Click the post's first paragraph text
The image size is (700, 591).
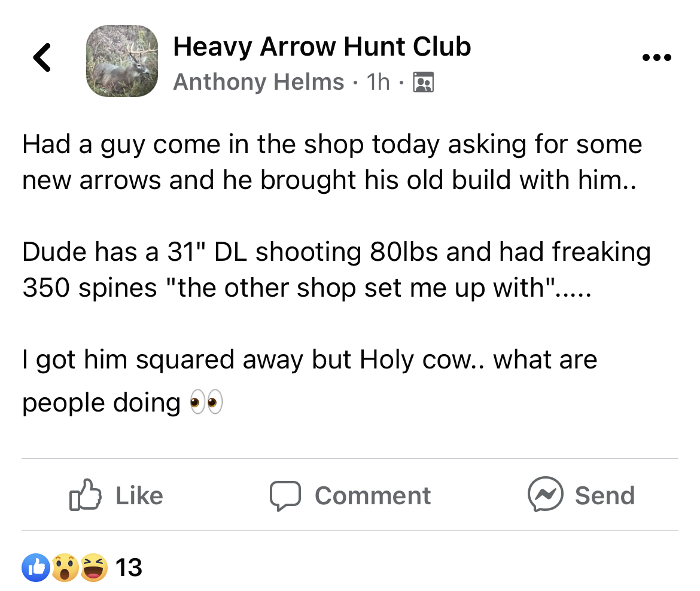pyautogui.click(x=332, y=162)
